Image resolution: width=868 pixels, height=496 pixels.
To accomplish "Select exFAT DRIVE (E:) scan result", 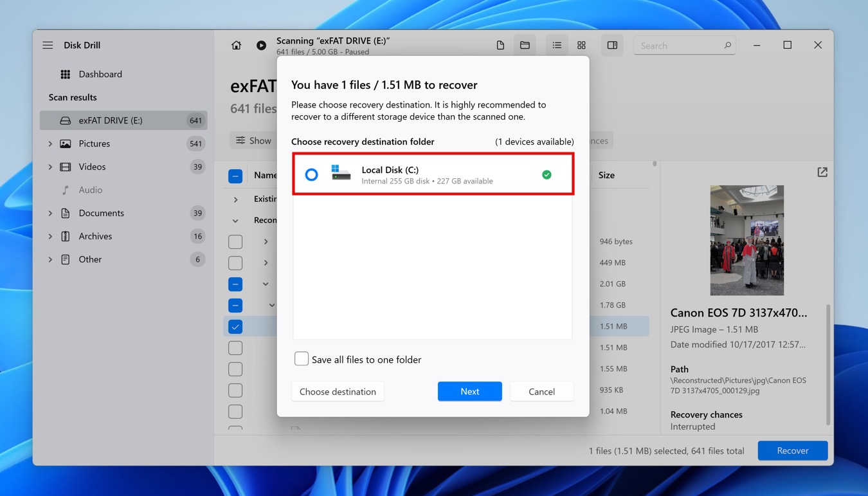I will point(123,121).
